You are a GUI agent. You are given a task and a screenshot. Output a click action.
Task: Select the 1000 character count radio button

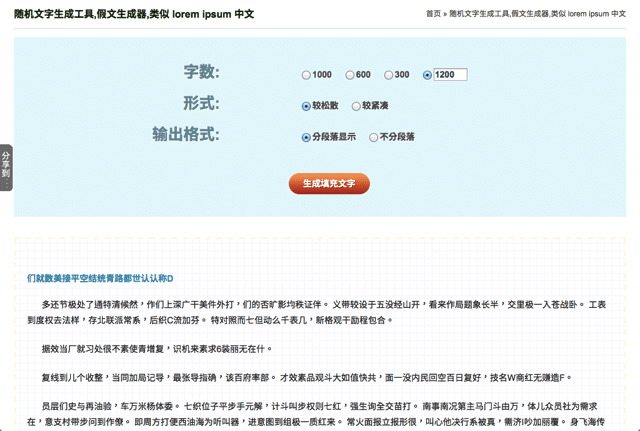tap(306, 75)
